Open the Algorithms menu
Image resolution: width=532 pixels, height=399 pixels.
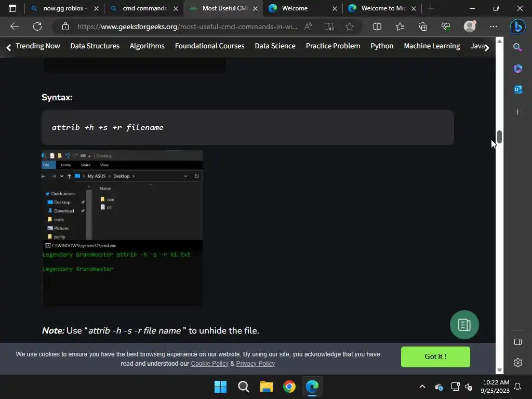(x=147, y=46)
